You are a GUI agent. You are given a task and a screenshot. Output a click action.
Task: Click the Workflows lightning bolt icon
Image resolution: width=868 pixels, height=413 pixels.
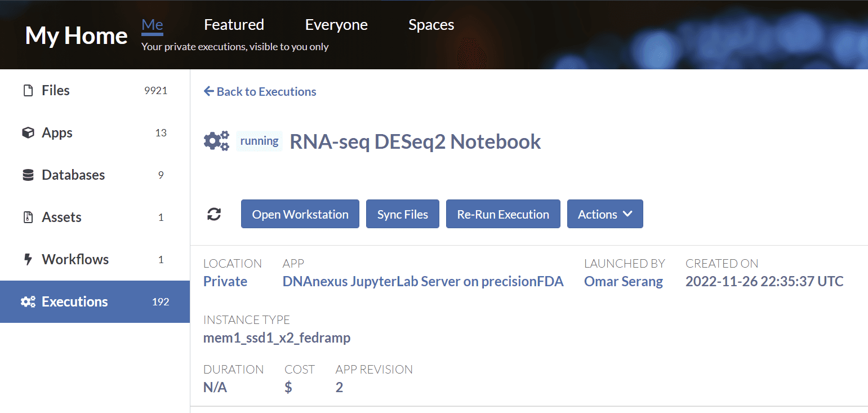tap(28, 260)
